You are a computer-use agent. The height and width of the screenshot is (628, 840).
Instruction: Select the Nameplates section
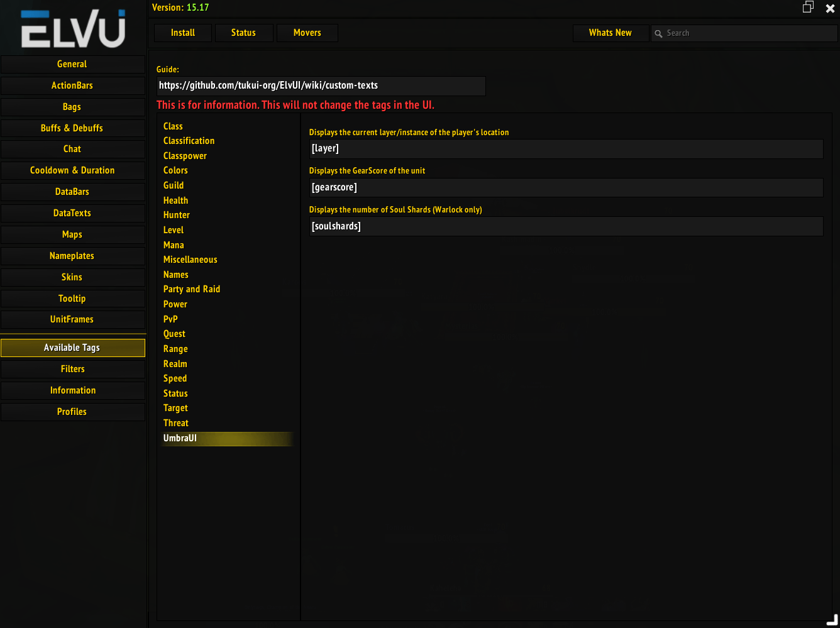coord(72,256)
